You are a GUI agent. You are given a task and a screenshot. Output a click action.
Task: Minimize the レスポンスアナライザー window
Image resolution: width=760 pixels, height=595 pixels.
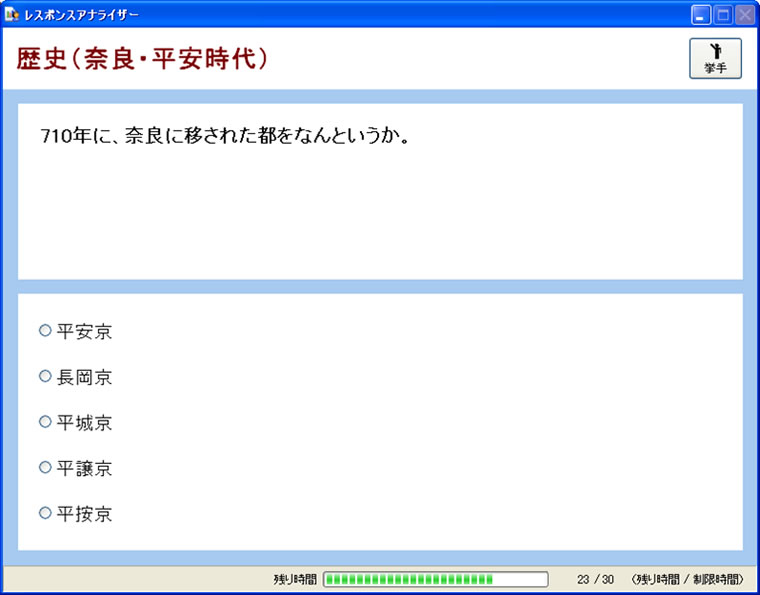point(700,16)
